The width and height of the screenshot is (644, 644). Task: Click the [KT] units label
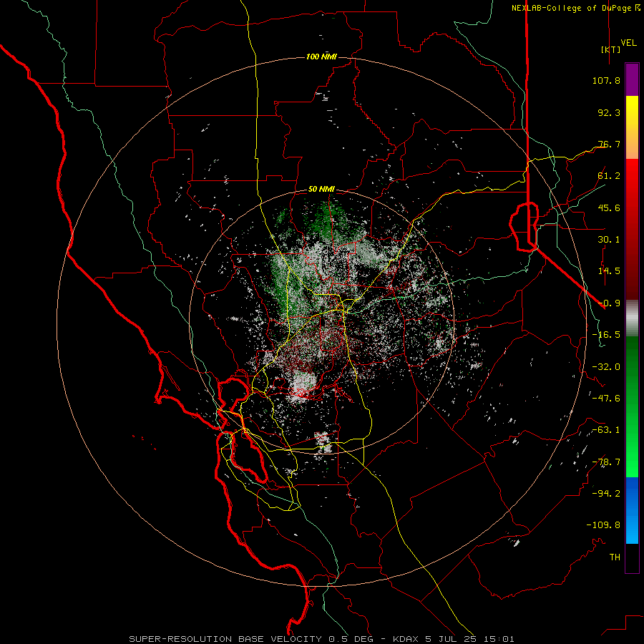click(x=610, y=49)
